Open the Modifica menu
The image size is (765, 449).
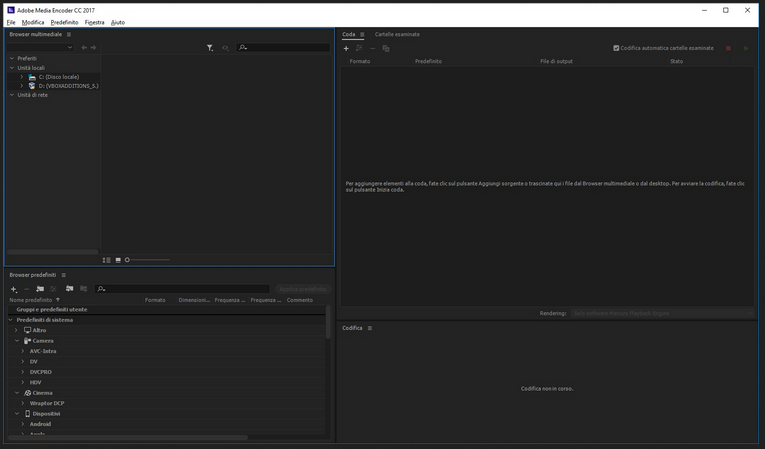33,22
